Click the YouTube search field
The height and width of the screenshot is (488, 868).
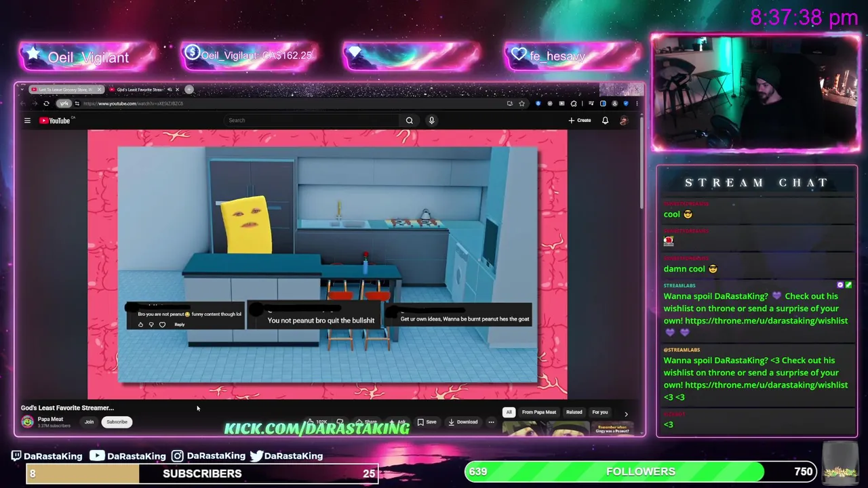(312, 121)
